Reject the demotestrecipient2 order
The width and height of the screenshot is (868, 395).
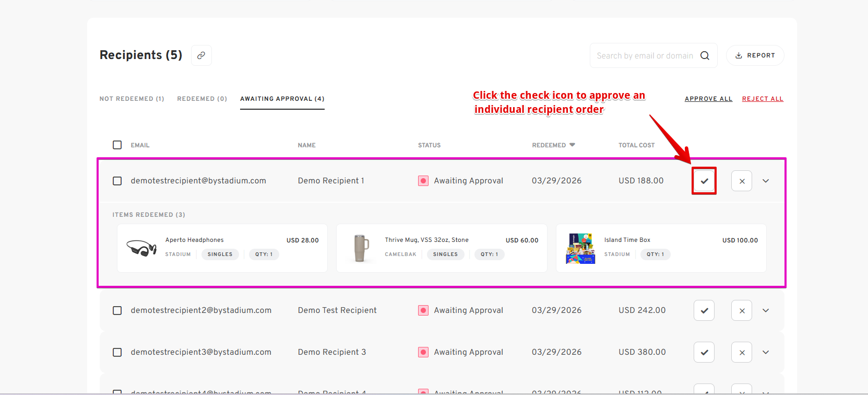point(742,310)
